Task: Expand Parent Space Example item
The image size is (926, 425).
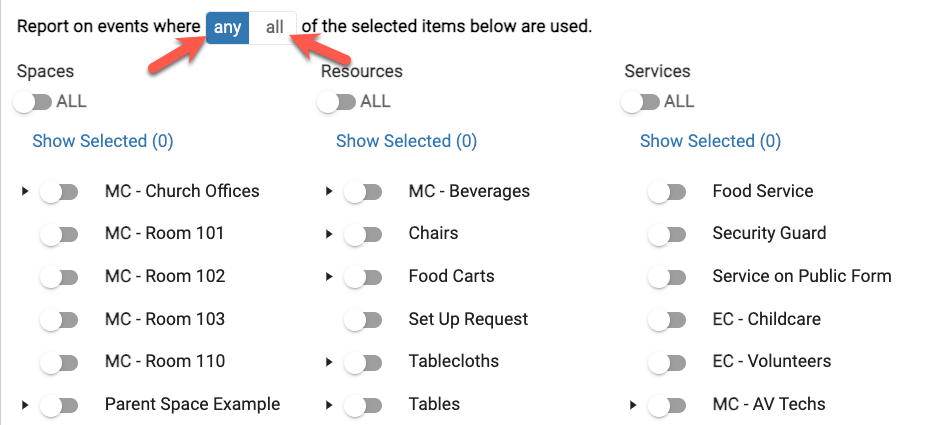Action: (25, 404)
